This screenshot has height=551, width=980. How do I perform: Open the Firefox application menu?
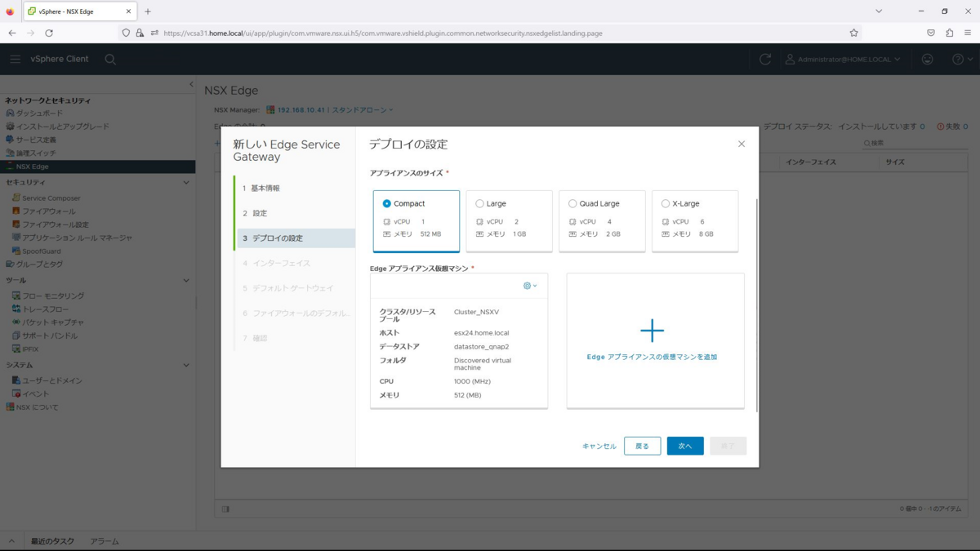(968, 33)
